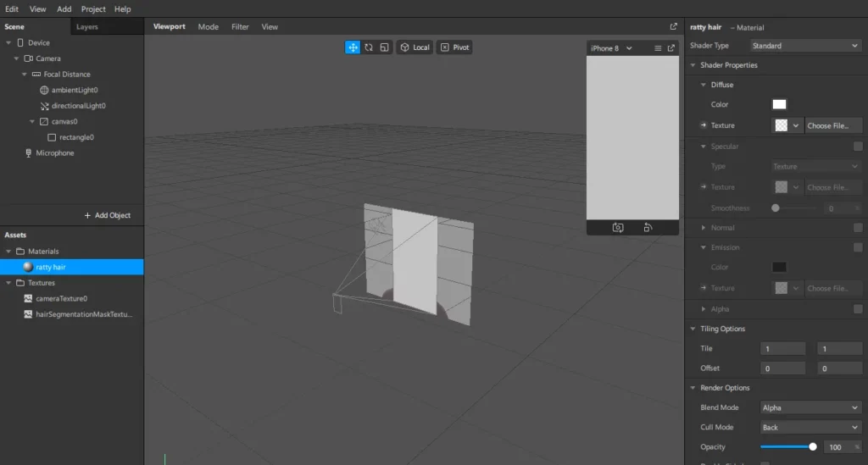Open the Cull Mode dropdown
This screenshot has height=465, width=868.
click(810, 428)
